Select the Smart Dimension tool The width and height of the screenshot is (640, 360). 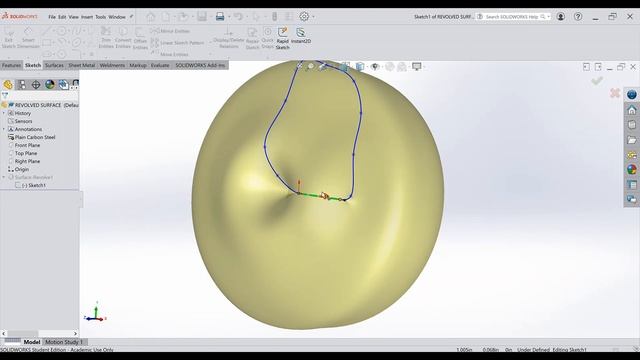[28, 38]
